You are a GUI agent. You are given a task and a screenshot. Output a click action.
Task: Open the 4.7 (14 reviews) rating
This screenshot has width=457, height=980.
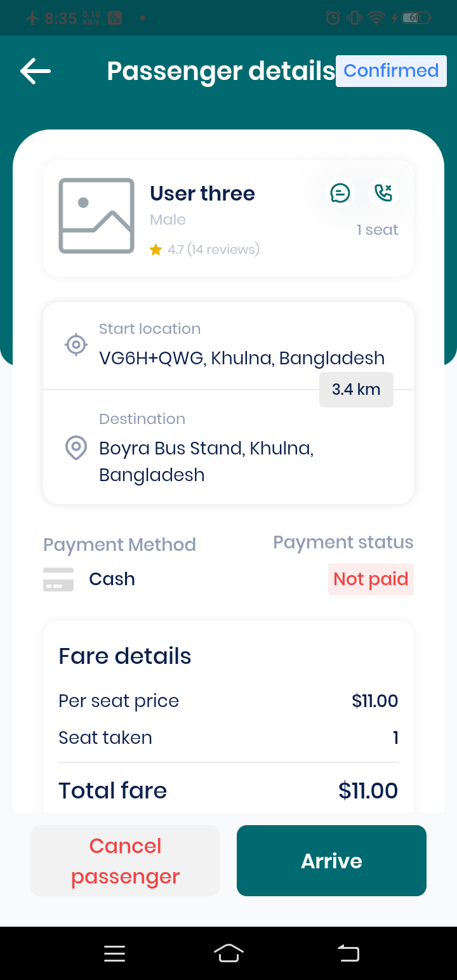coord(213,249)
